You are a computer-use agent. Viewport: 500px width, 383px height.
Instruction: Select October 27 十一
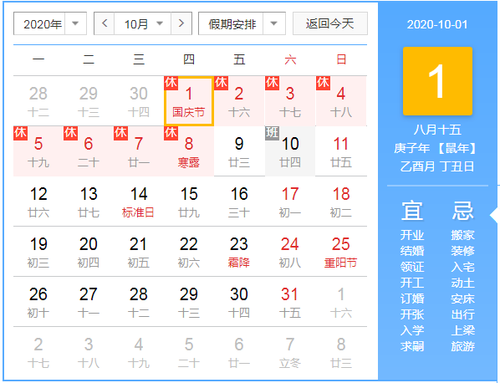pyautogui.click(x=88, y=302)
